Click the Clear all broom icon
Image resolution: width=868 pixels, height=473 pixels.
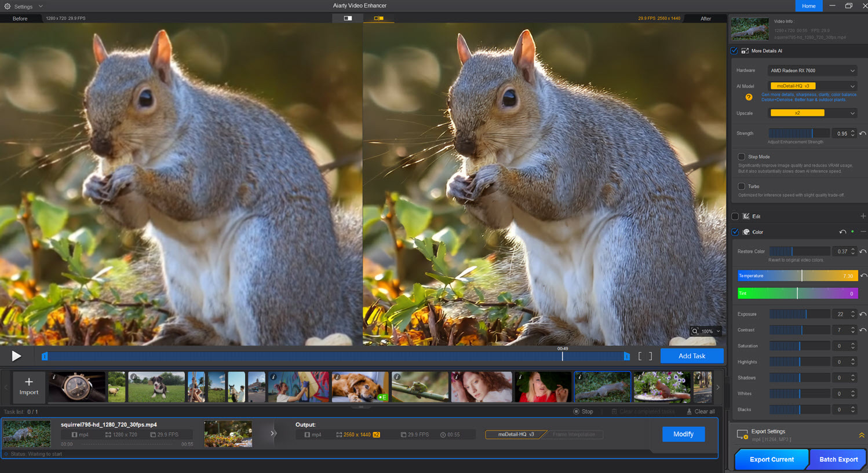(689, 412)
